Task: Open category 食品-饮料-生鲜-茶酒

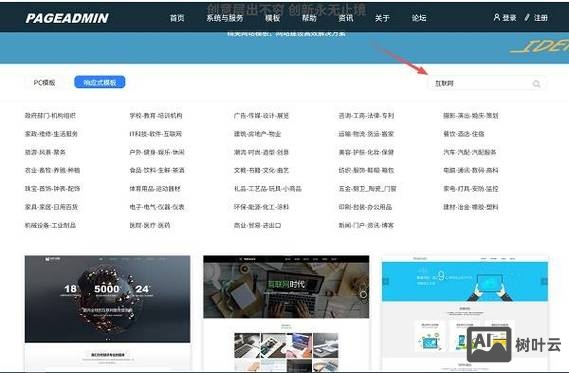Action: pyautogui.click(x=157, y=170)
